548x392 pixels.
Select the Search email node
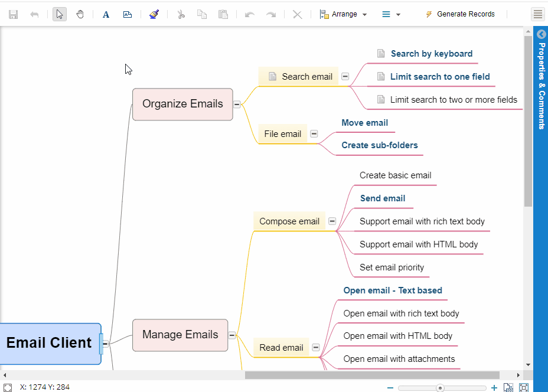click(298, 76)
